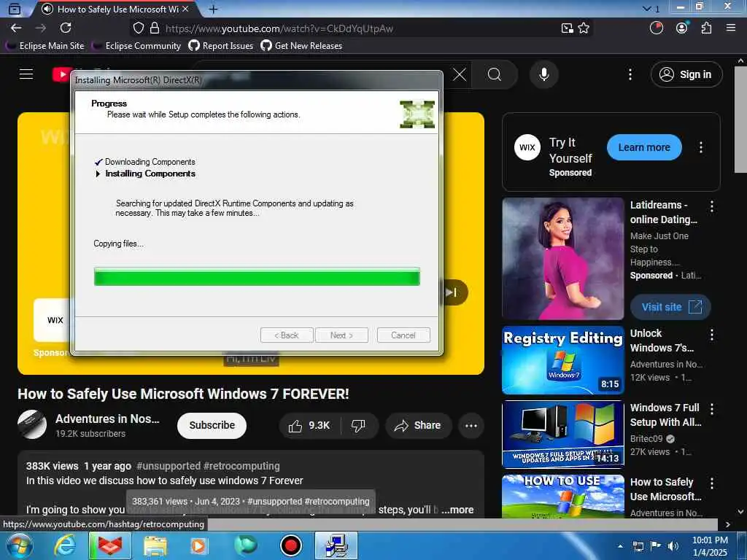Cancel the DirectX installation

[403, 335]
